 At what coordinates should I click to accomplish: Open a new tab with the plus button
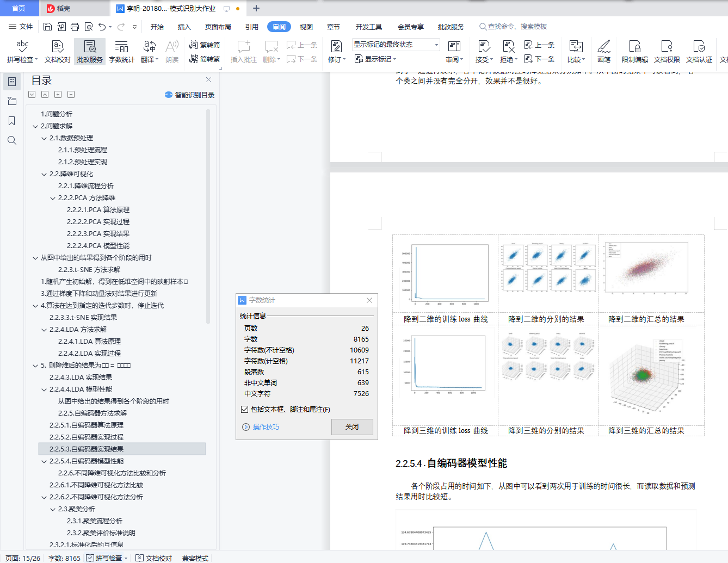tap(256, 8)
